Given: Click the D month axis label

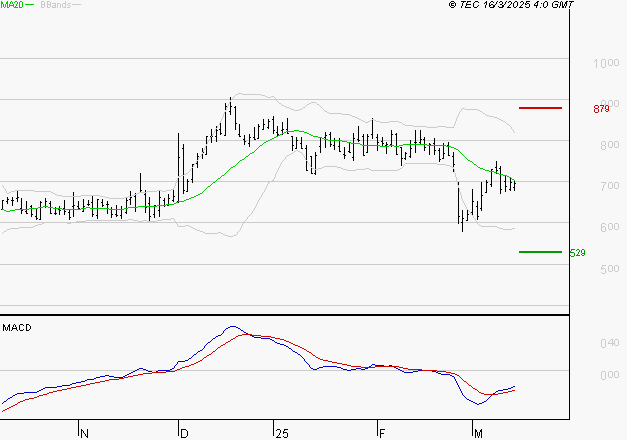Looking at the screenshot, I should [x=184, y=434].
